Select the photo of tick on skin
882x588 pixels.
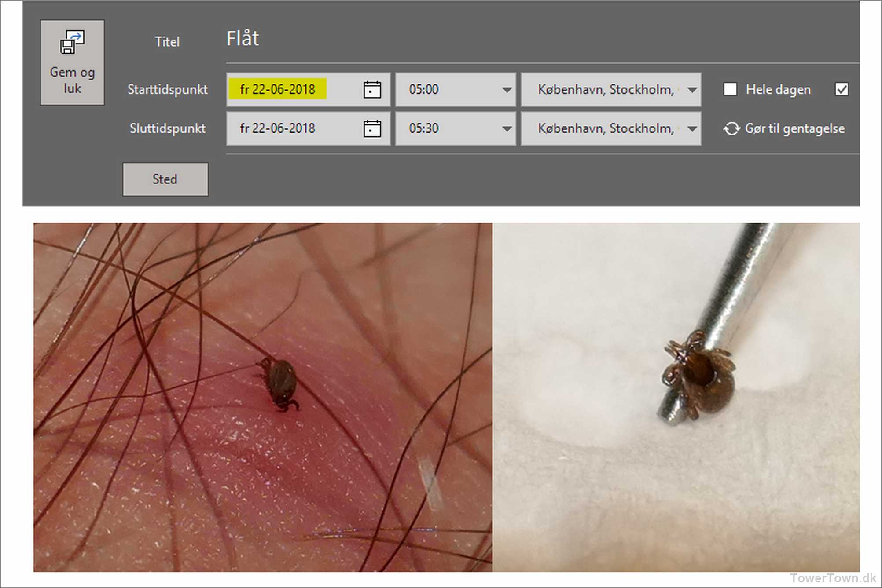[263, 397]
